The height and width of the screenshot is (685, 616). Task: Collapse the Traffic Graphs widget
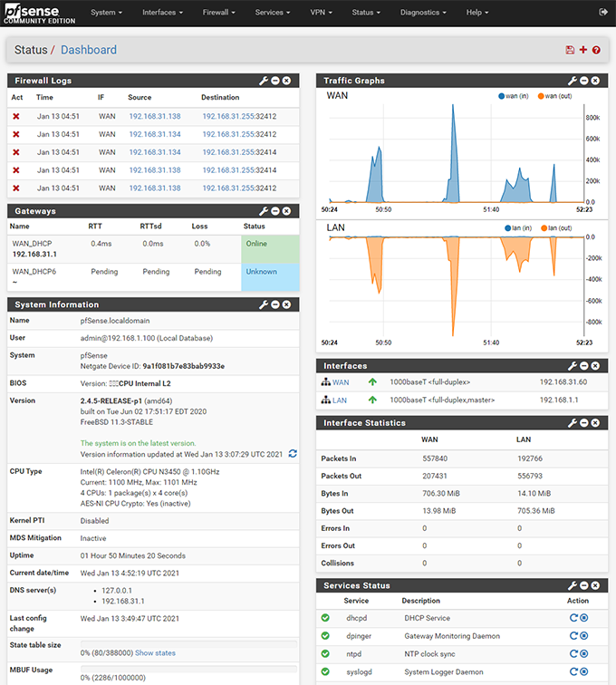click(x=584, y=81)
